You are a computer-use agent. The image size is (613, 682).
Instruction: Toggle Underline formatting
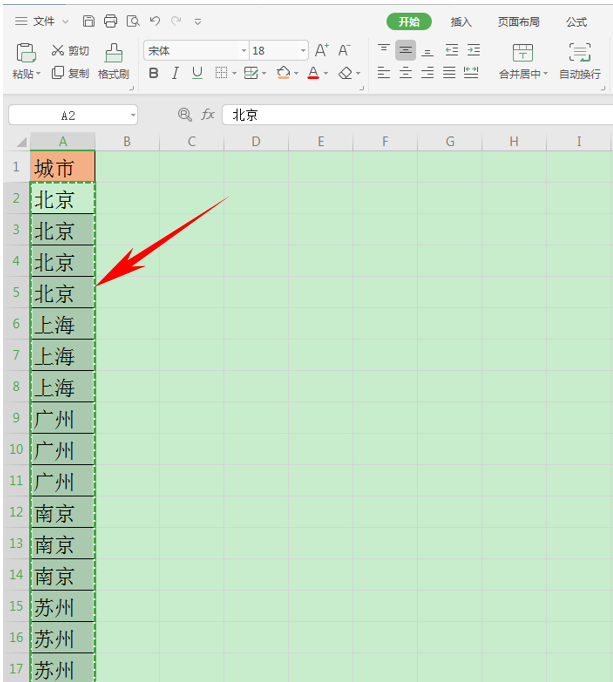point(197,73)
